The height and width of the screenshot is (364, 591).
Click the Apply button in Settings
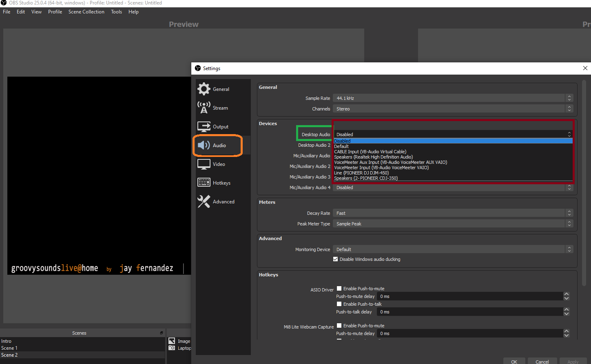point(573,361)
